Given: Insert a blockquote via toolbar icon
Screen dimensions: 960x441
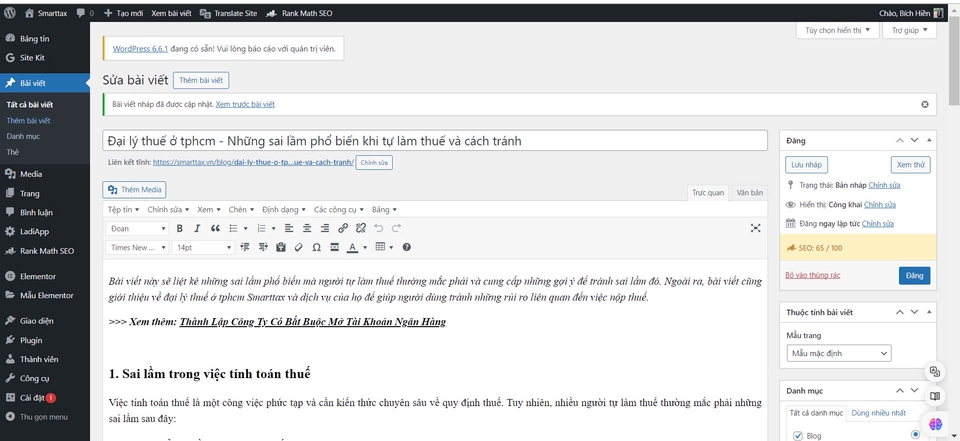Looking at the screenshot, I should click(x=215, y=228).
